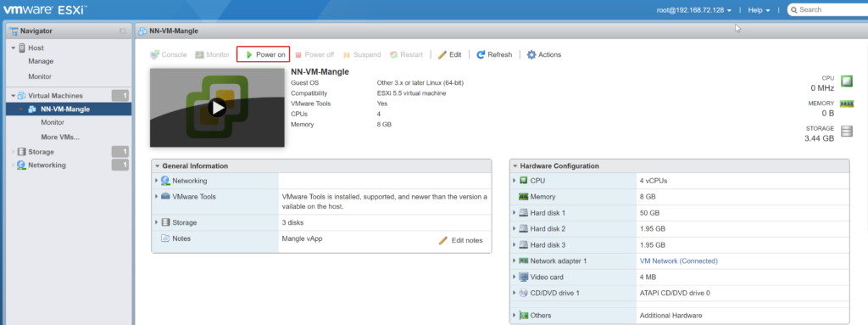Screen dimensions: 868x325
Task: Click the STORAGE usage disk icon
Action: (847, 132)
